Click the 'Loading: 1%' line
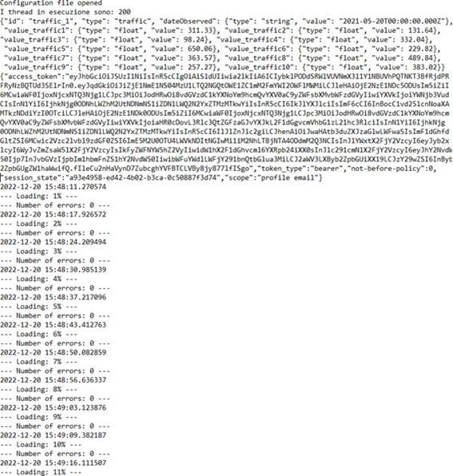 click(39, 196)
